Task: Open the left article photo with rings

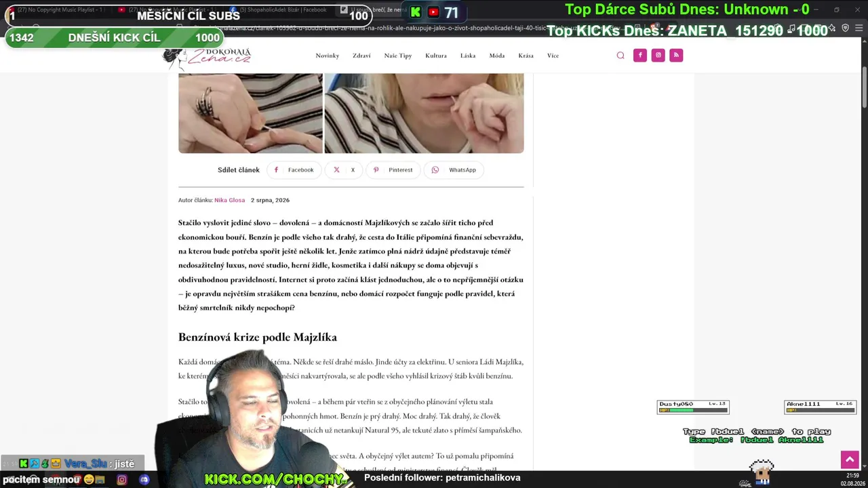Action: coord(250,113)
